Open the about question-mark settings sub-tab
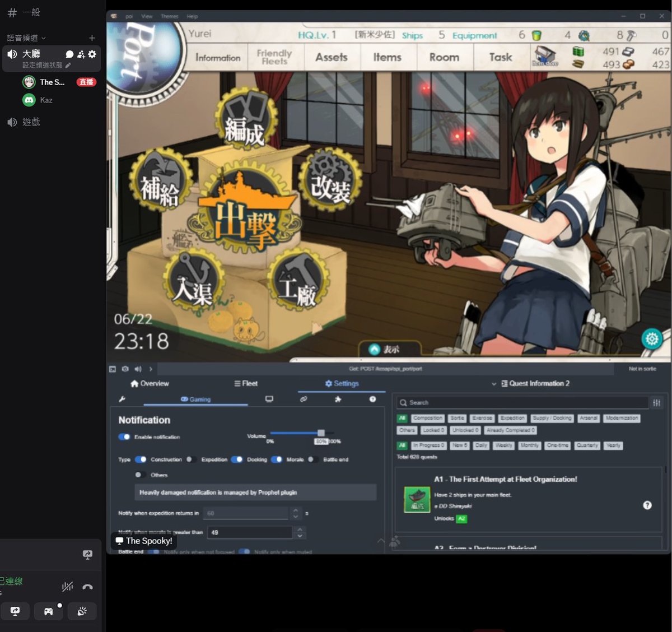672x632 pixels. [372, 399]
